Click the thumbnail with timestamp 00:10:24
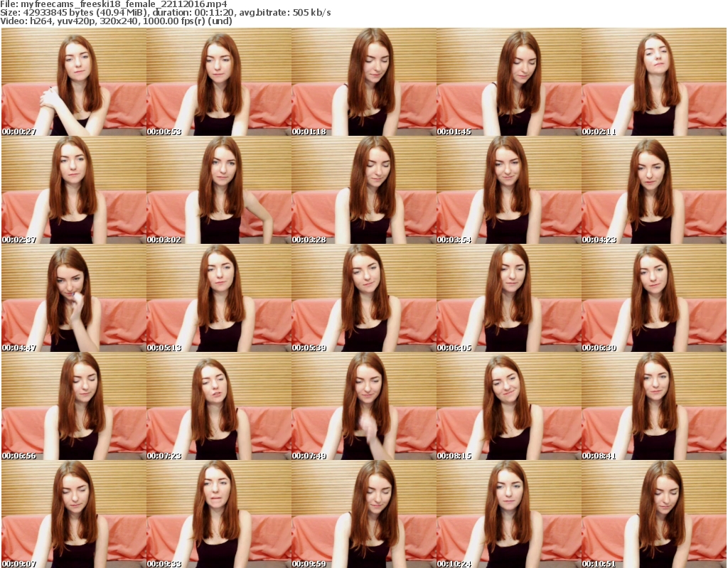 point(508,514)
